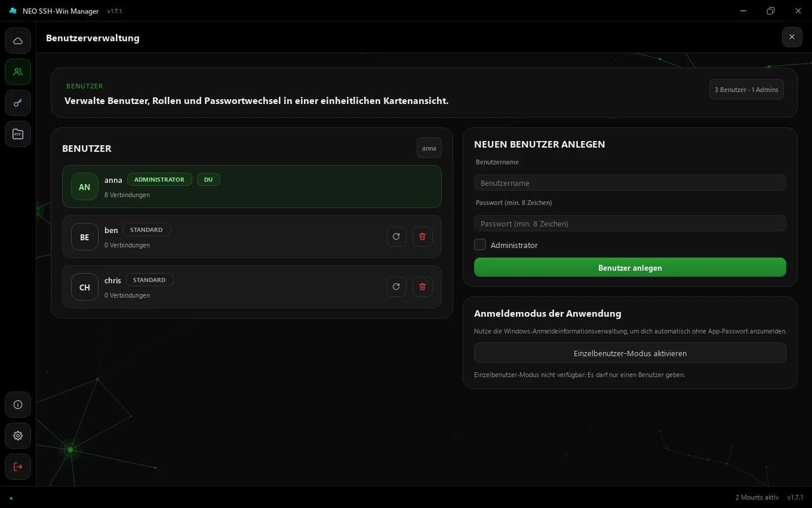Reset password icon for user chris
This screenshot has width=812, height=508.
coord(396,287)
